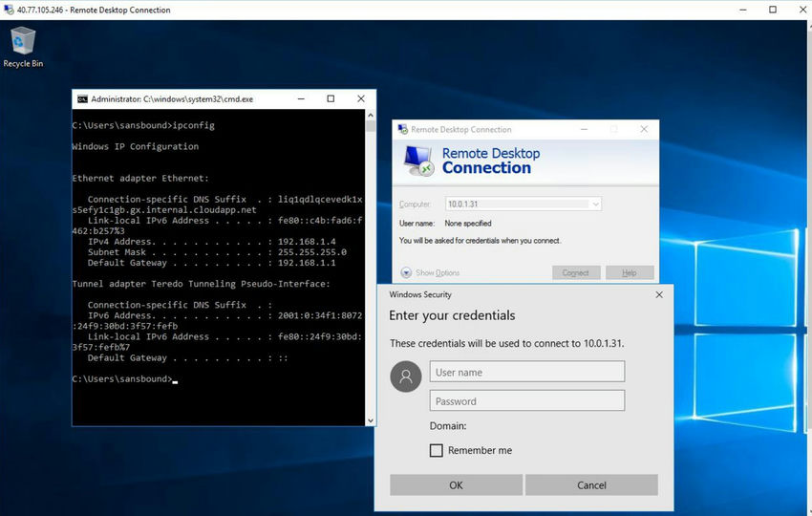This screenshot has width=812, height=516.
Task: Click the Help button in Remote Desktop Connection
Action: point(630,272)
